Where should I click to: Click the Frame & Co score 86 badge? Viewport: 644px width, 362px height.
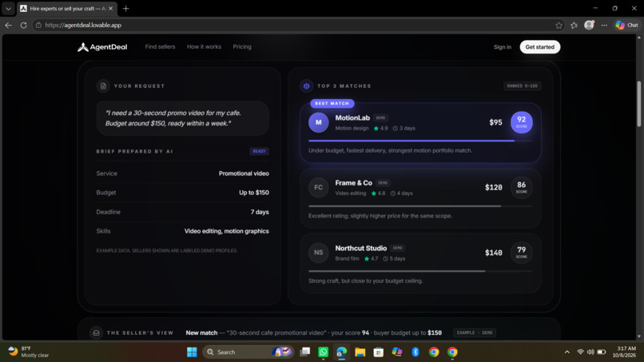coord(521,187)
